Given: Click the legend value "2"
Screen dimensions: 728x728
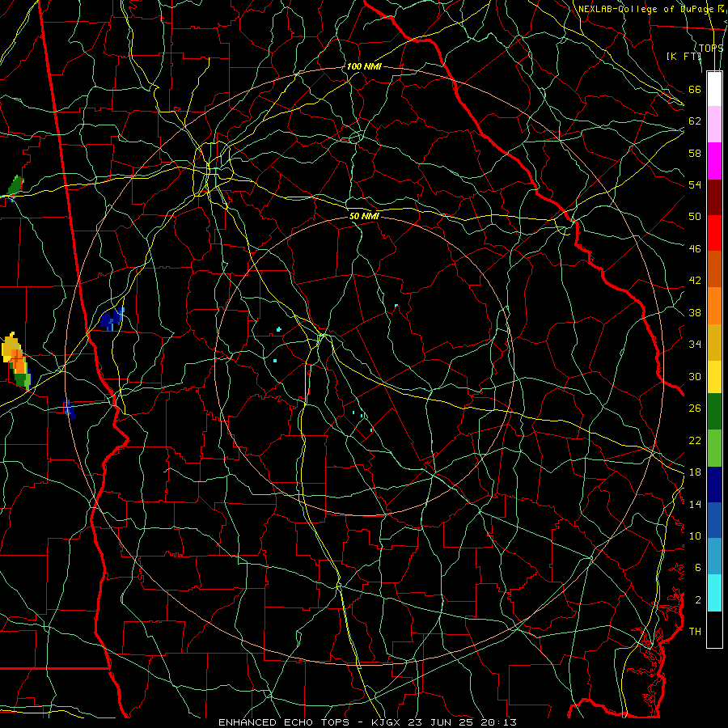Looking at the screenshot, I should pos(697,600).
